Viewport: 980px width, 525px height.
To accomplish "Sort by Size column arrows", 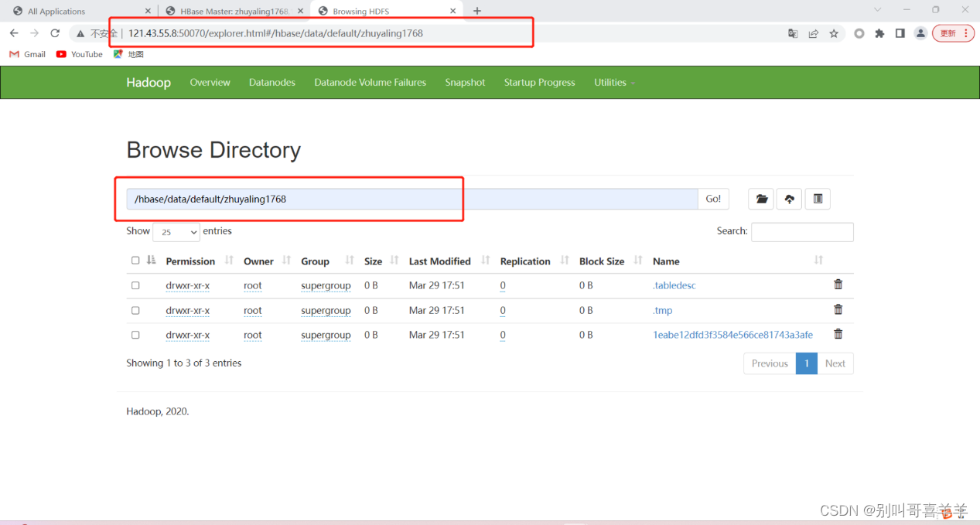I will click(394, 260).
